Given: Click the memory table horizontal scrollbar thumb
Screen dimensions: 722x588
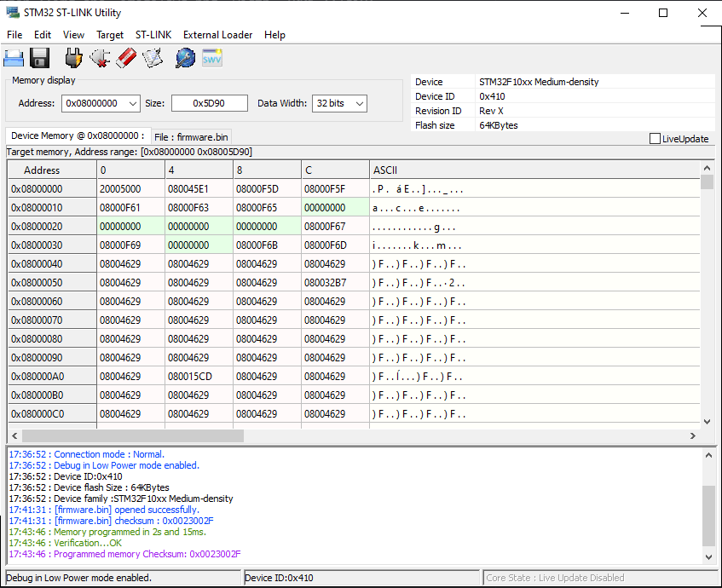Looking at the screenshot, I should point(133,435).
